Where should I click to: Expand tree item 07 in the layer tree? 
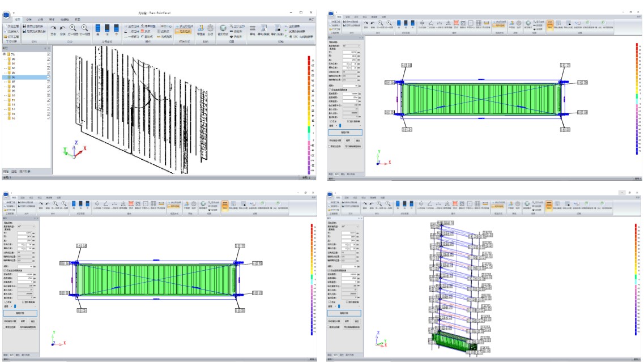pyautogui.click(x=5, y=82)
